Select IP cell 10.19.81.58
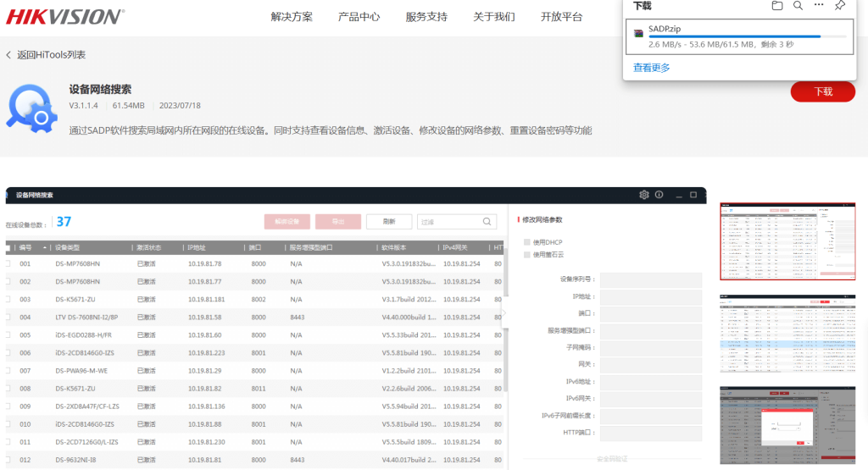The height and width of the screenshot is (470, 868). (x=204, y=318)
